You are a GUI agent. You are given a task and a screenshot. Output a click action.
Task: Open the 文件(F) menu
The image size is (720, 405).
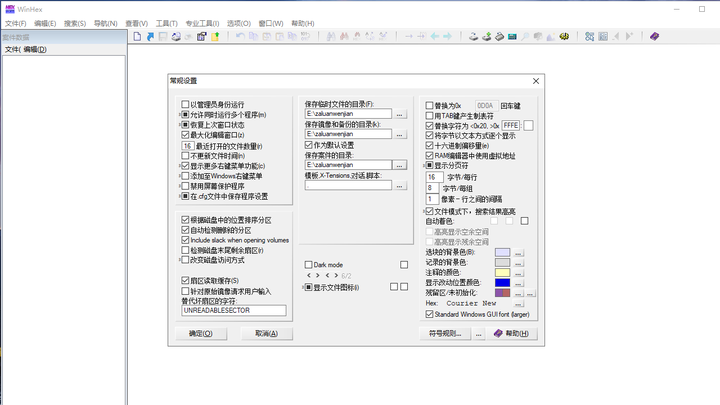(15, 23)
